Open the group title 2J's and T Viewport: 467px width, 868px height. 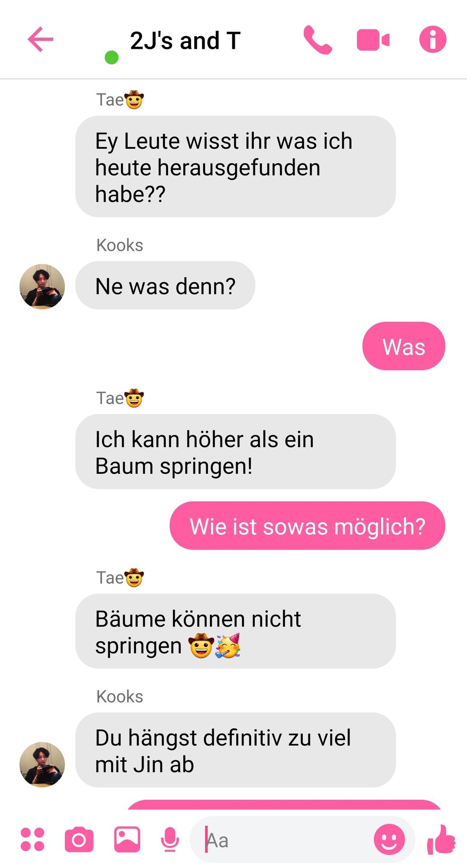tap(185, 41)
